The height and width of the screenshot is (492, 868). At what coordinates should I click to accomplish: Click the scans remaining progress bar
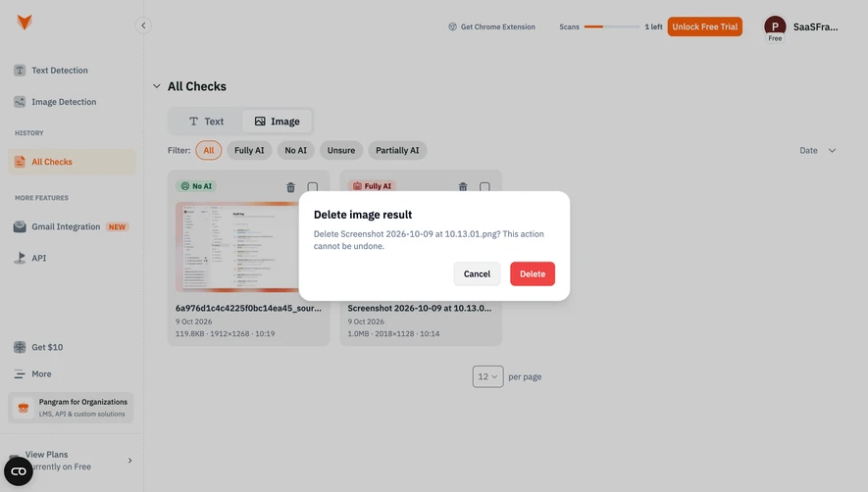pos(611,26)
